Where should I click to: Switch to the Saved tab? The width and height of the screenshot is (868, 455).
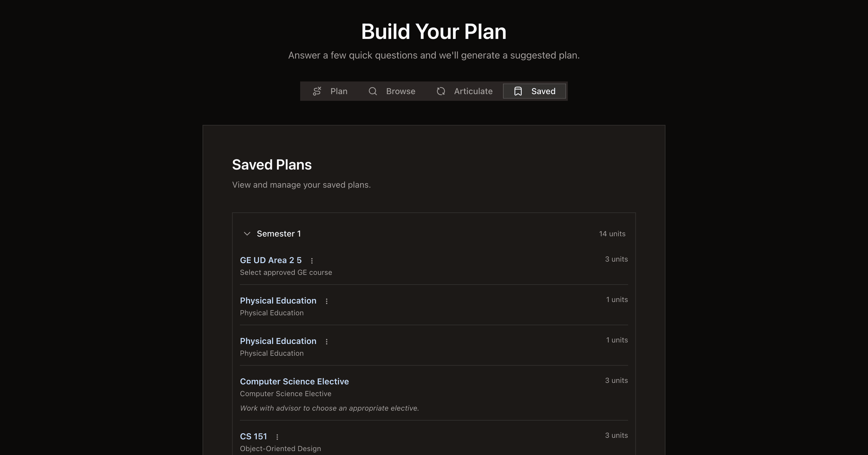pos(543,91)
